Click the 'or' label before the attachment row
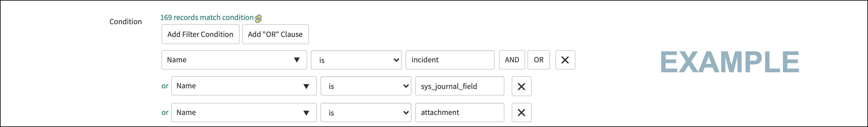The height and width of the screenshot is (127, 868). point(165,112)
